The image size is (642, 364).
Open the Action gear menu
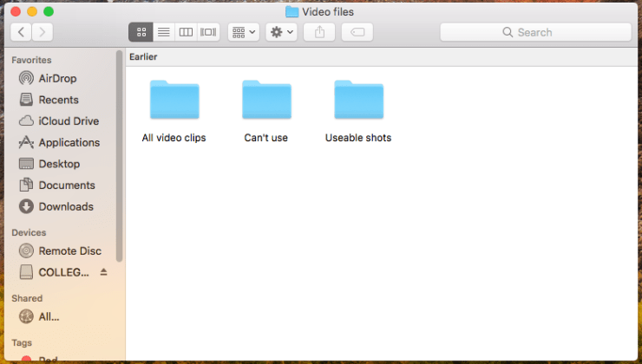282,32
